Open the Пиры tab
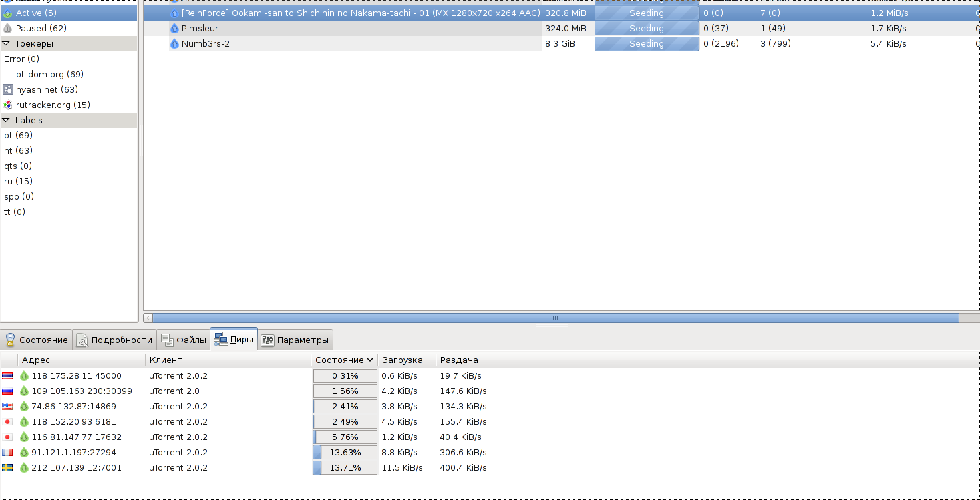 (x=234, y=339)
